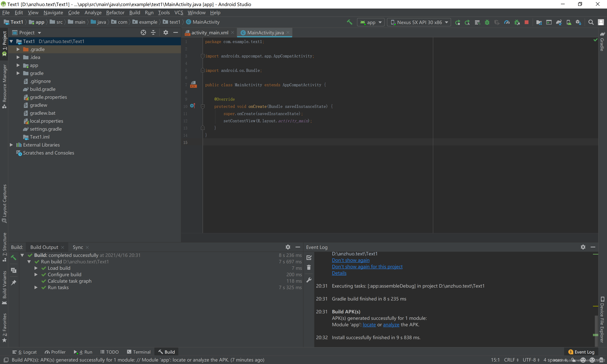Click the UTF-8 encoding indicator
The height and width of the screenshot is (364, 607).
531,360
